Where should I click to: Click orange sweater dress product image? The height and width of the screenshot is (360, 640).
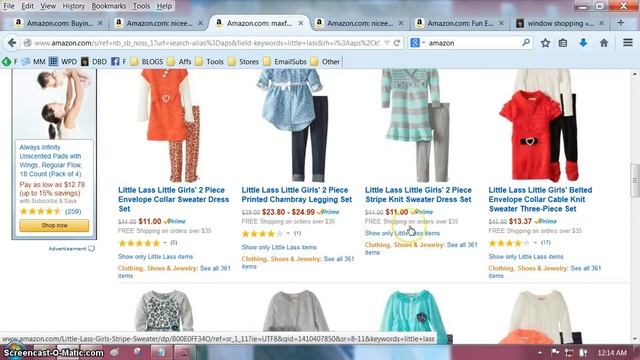[168, 125]
